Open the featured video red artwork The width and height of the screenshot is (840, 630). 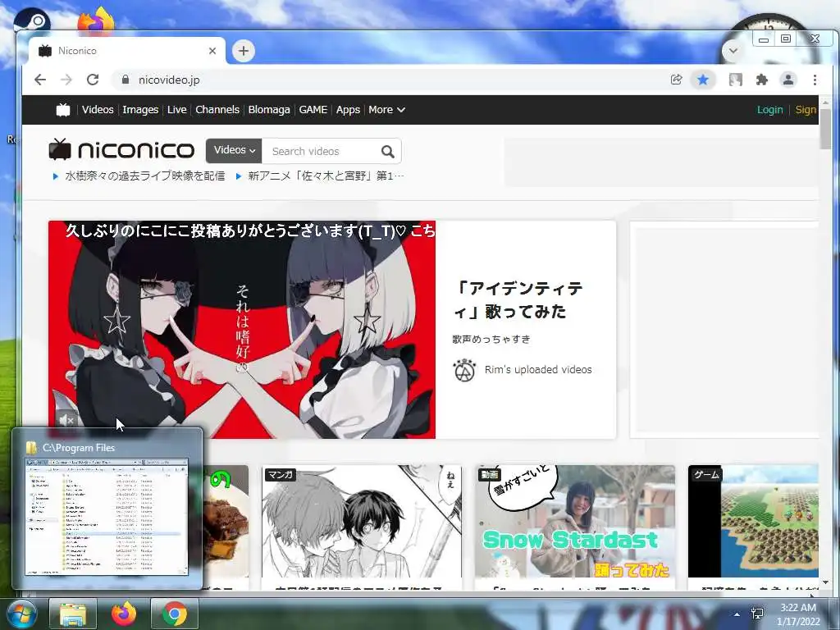coord(242,330)
